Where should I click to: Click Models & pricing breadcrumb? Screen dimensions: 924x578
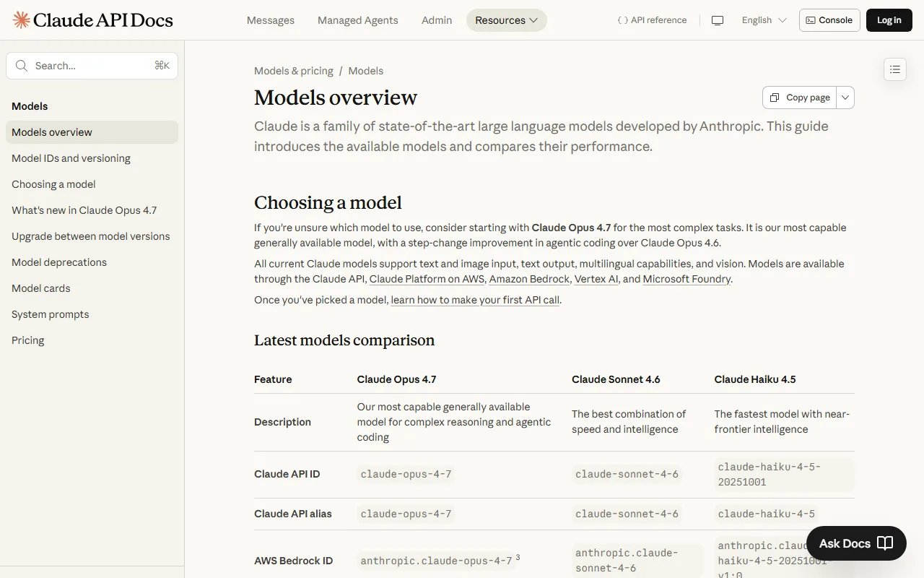tap(294, 71)
